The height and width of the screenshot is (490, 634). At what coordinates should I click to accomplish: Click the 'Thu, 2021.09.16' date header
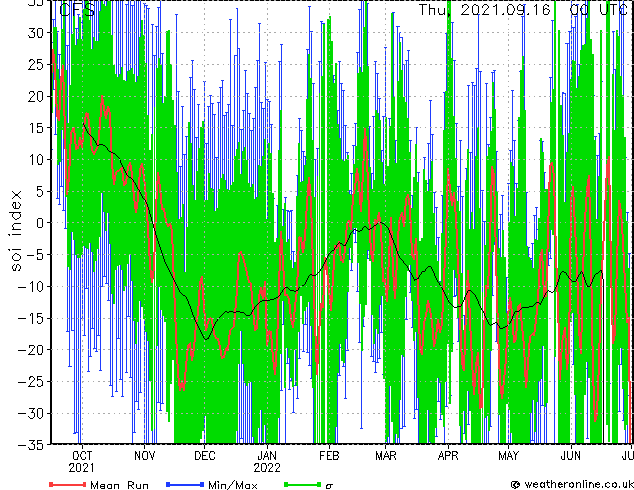(484, 10)
